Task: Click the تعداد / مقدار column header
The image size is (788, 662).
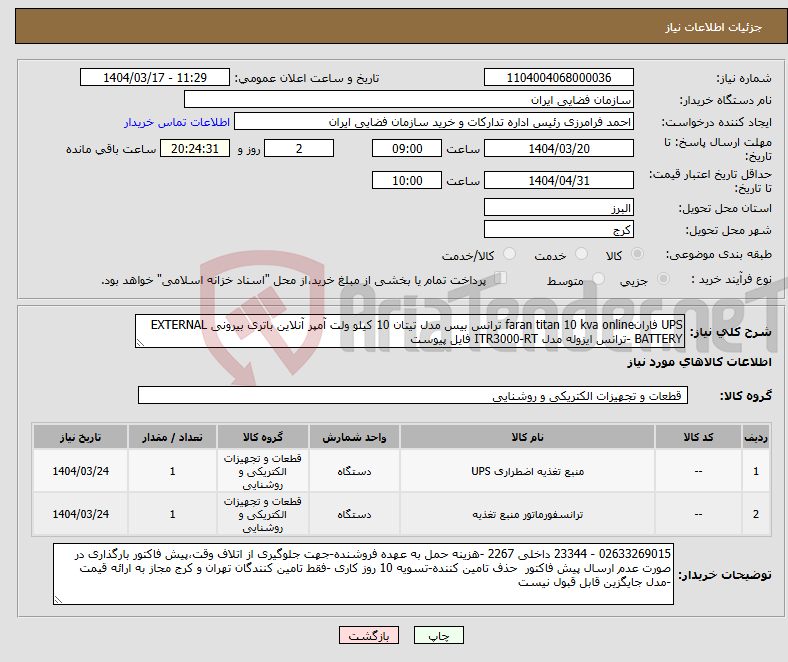Action: tap(172, 437)
